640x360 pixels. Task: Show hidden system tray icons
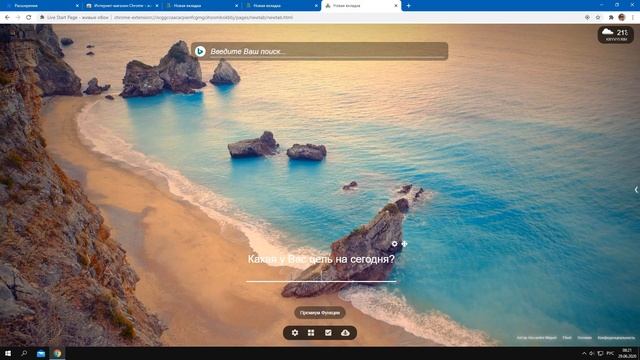584,353
